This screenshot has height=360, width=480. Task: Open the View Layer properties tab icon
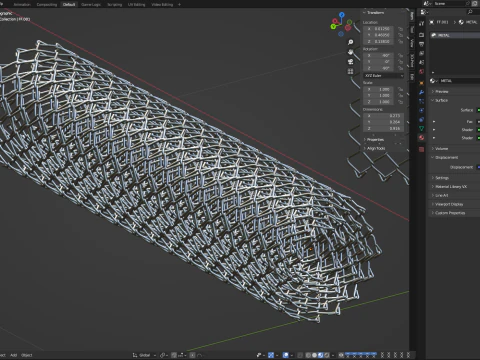pos(422,53)
